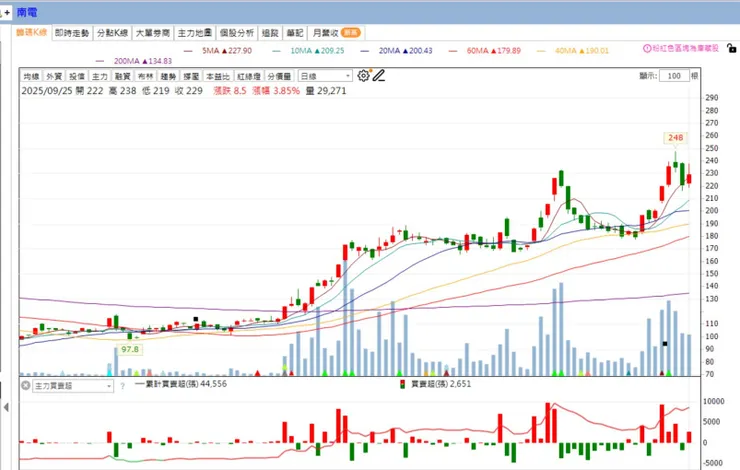The height and width of the screenshot is (470, 740).
Task: Click the 粉紅色區塊為庫藏股 notice text
Action: click(x=685, y=48)
